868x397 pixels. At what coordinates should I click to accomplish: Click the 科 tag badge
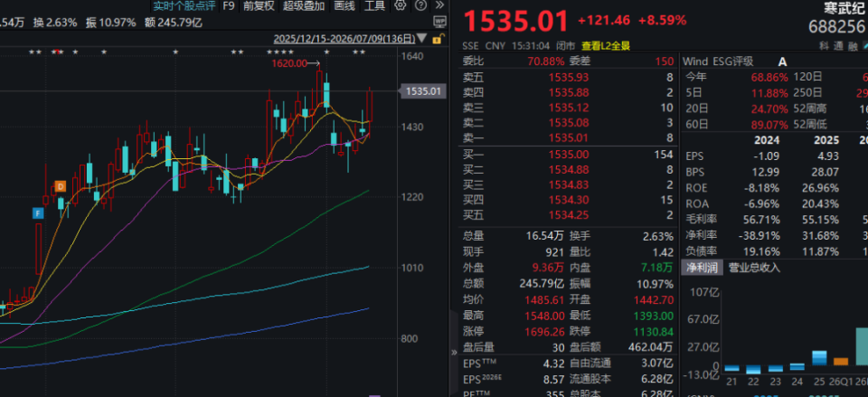click(824, 46)
